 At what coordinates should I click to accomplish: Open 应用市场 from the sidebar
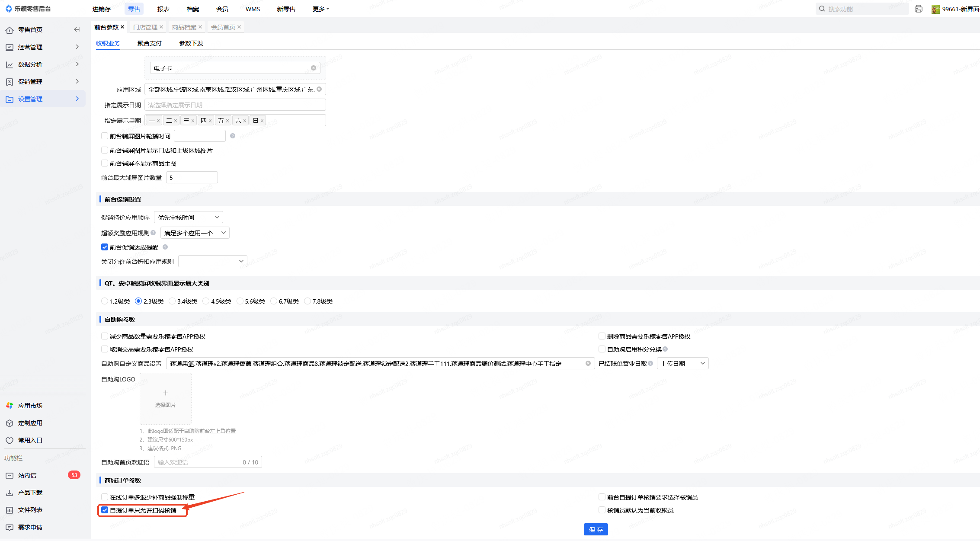[30, 406]
